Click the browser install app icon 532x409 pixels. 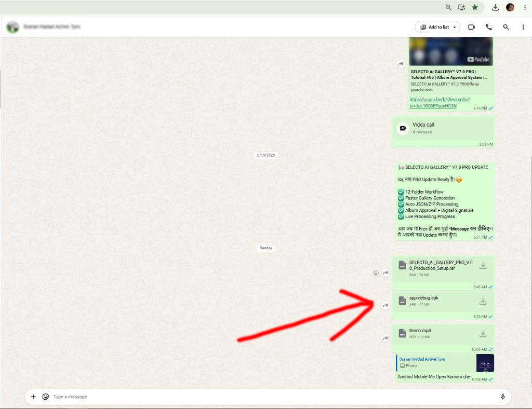[461, 7]
